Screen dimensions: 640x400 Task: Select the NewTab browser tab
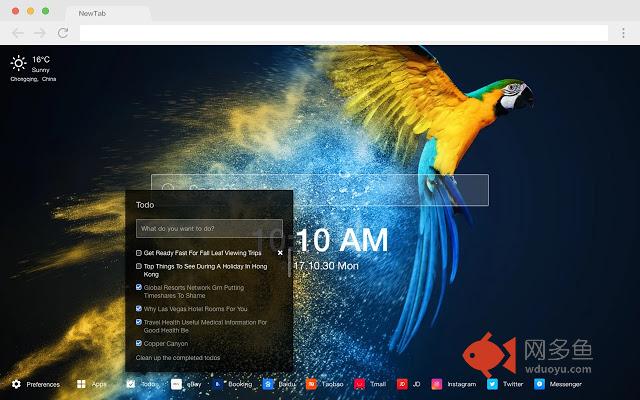[x=108, y=13]
